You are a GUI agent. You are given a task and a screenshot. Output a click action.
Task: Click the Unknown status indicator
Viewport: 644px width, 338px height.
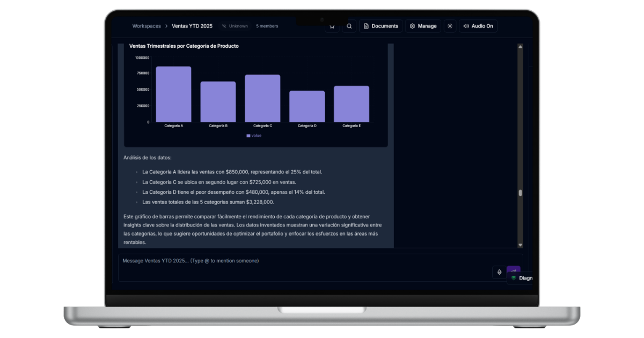(235, 26)
